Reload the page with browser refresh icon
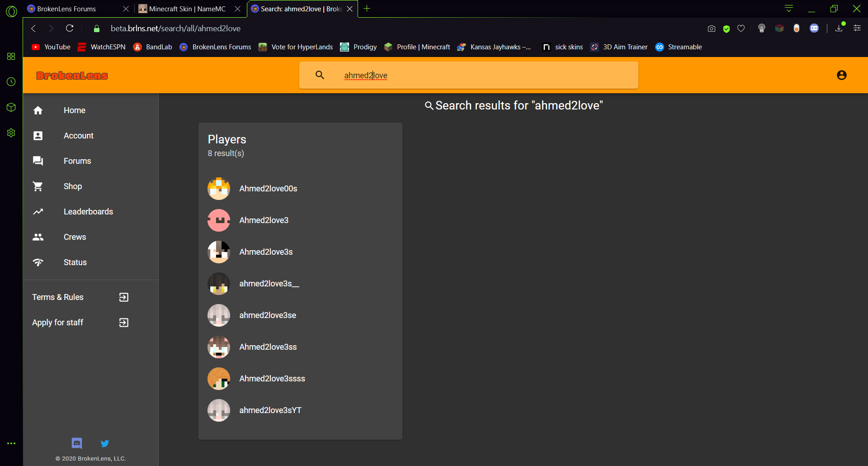This screenshot has height=466, width=868. click(x=70, y=29)
